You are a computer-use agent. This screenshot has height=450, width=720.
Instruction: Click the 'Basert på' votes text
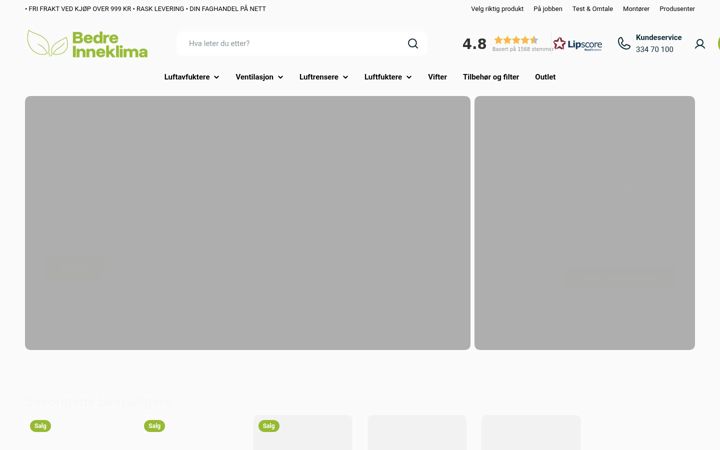(x=523, y=49)
